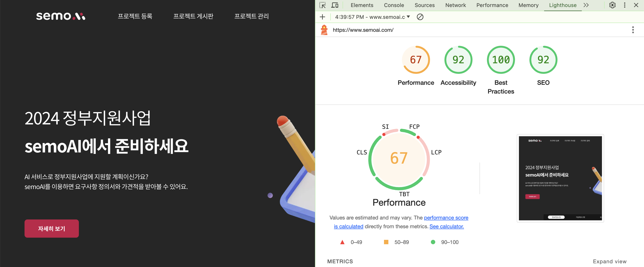The height and width of the screenshot is (267, 644).
Task: Click the Performance 67 score gauge
Action: coord(416,60)
